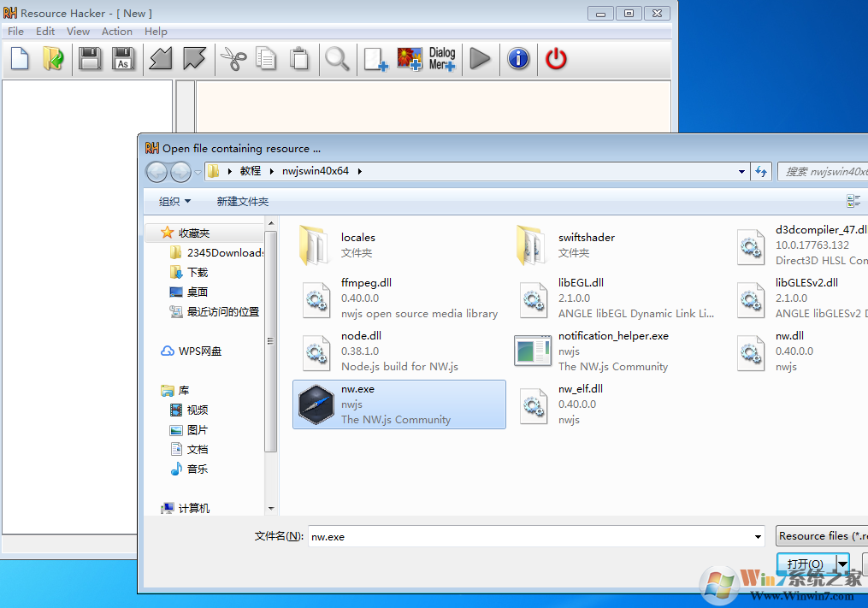Expand the 打开(O) button split arrow

pos(841,564)
